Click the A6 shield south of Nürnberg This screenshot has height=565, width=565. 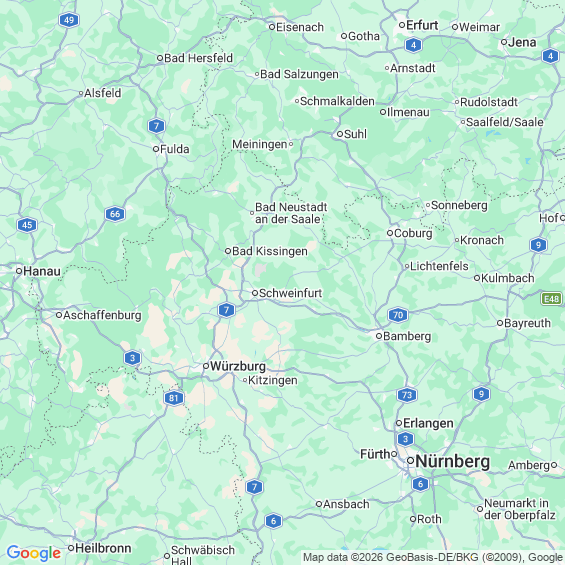point(421,484)
